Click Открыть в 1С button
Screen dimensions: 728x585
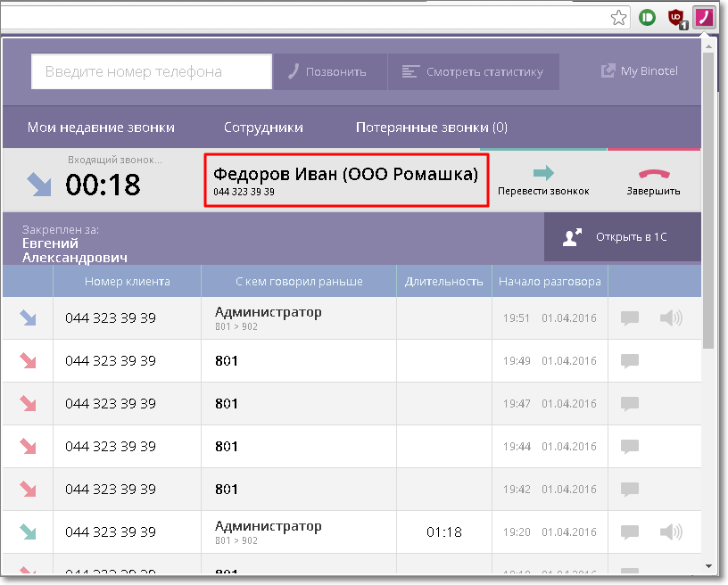[x=621, y=237]
